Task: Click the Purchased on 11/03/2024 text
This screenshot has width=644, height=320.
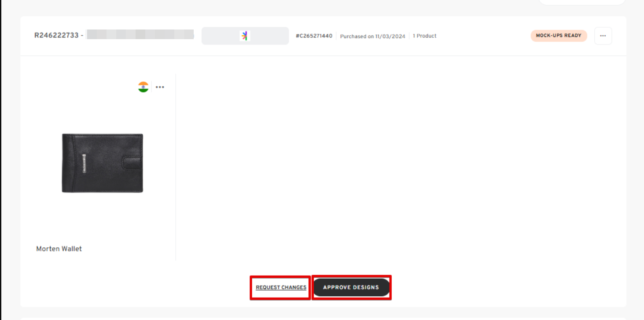Action: [x=372, y=36]
